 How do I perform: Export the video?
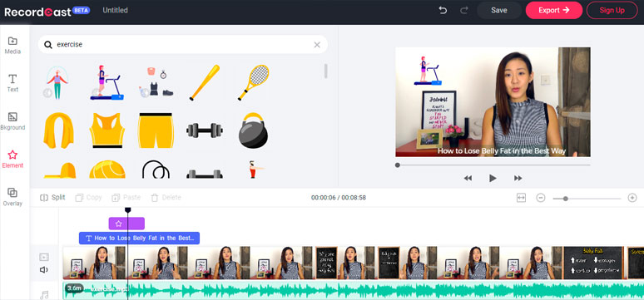(553, 10)
